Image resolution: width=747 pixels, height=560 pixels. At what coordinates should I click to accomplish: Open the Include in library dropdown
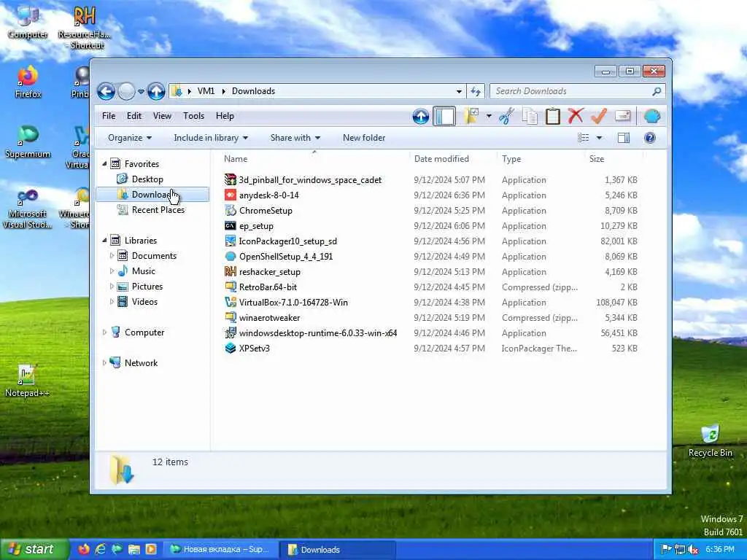tap(211, 138)
